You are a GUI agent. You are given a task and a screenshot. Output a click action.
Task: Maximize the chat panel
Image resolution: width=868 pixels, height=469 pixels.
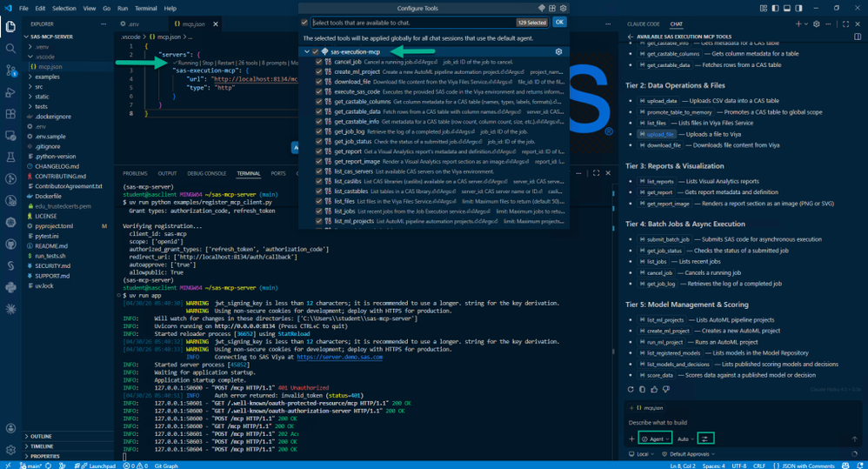tap(845, 23)
